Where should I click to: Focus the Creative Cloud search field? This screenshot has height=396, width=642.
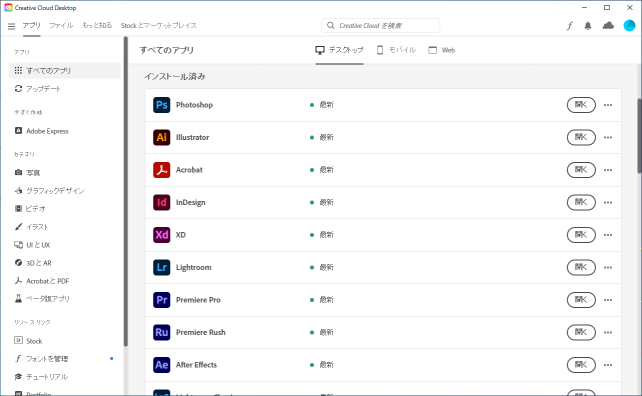coord(380,25)
